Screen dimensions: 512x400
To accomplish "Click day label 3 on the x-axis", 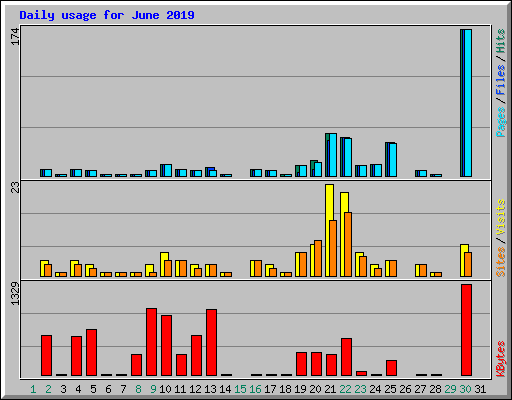I will [x=63, y=389].
